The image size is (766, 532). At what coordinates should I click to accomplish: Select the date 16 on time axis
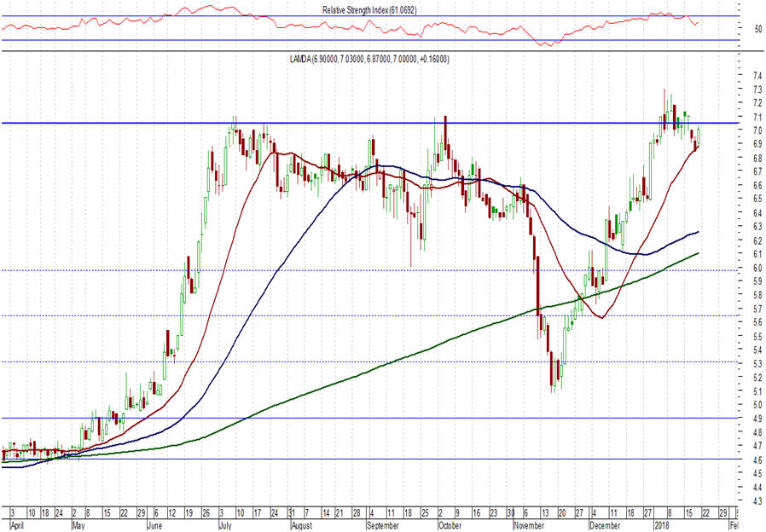tap(476, 513)
